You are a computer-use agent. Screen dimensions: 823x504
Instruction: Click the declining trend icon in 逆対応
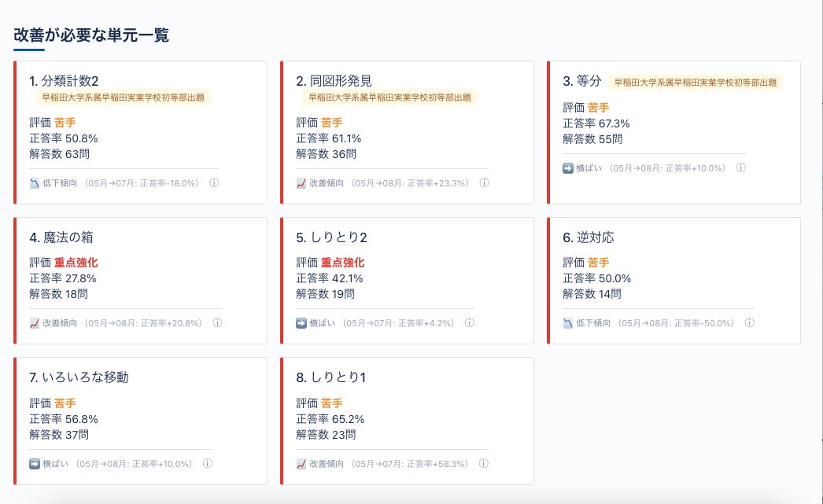click(x=568, y=323)
